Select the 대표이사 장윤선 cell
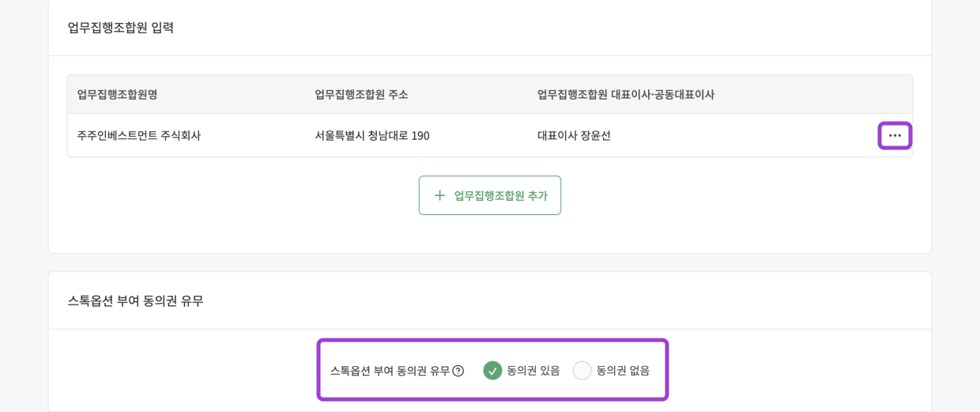The image size is (980, 412). tap(574, 135)
